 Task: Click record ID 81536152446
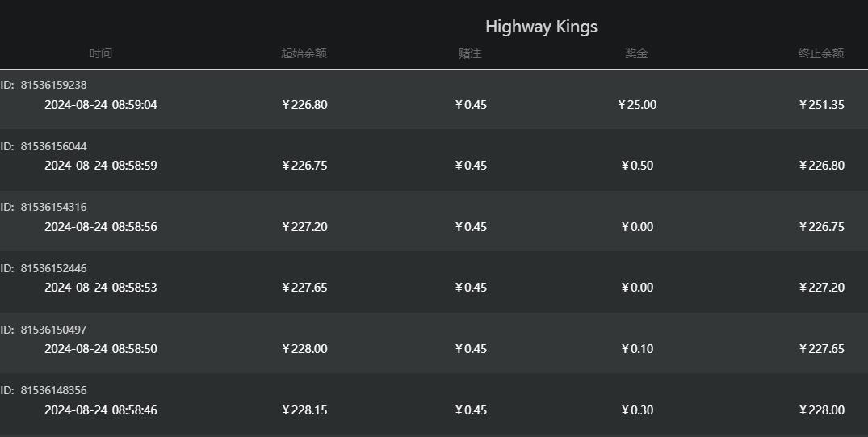(x=53, y=268)
